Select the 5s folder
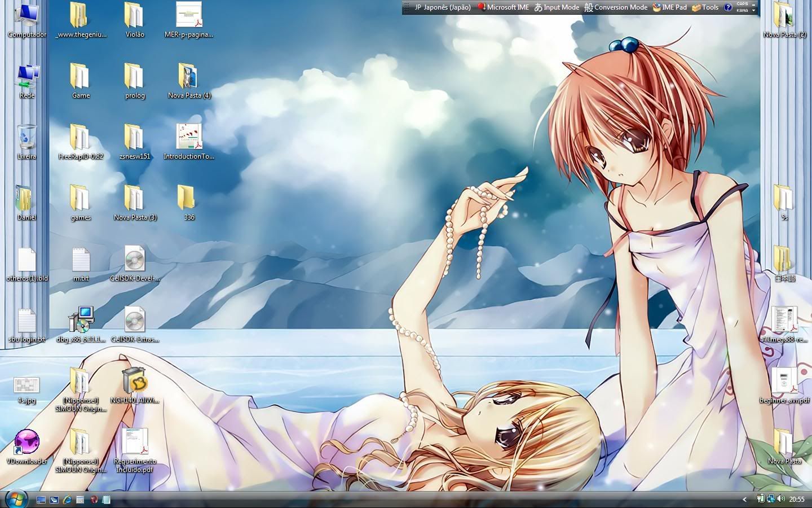 tap(784, 203)
